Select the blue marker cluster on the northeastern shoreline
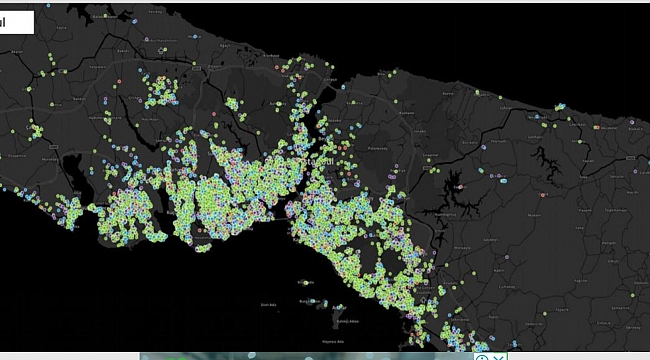Image resolution: width=650 pixels, height=360 pixels. click(560, 107)
